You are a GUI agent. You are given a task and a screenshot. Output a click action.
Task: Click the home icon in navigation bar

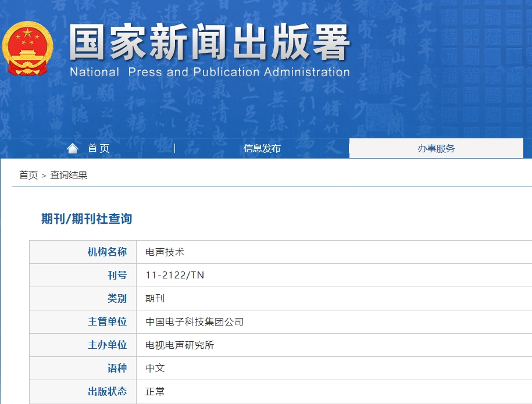click(73, 148)
